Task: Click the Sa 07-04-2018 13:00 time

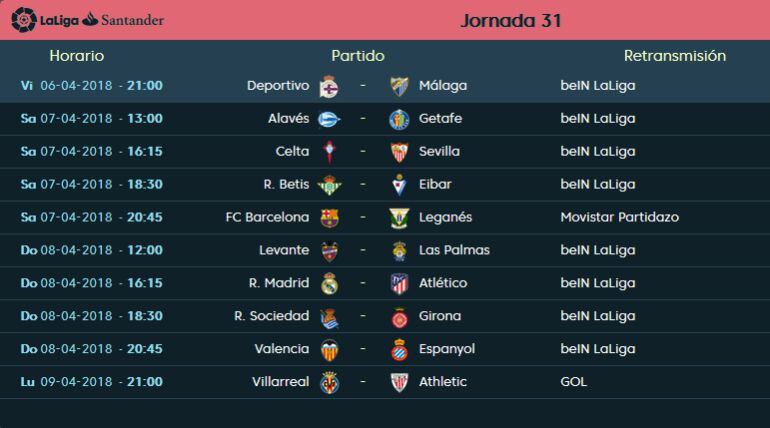Action: tap(92, 119)
